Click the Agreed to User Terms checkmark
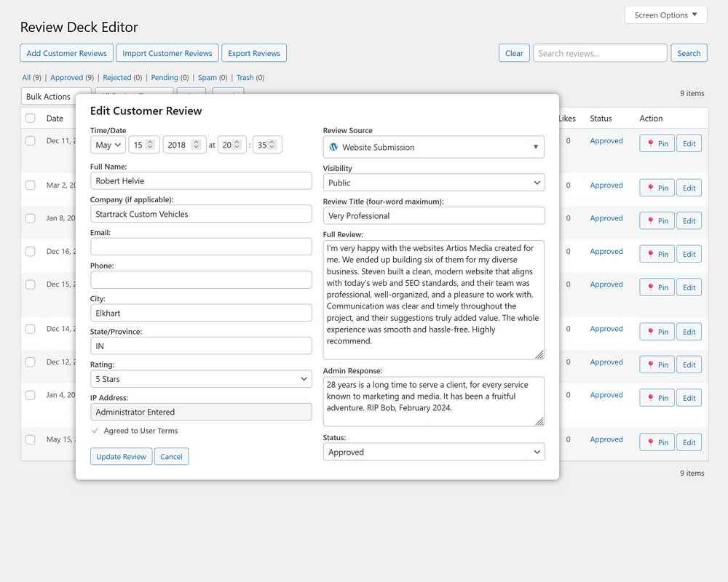The height and width of the screenshot is (582, 728). (x=95, y=431)
